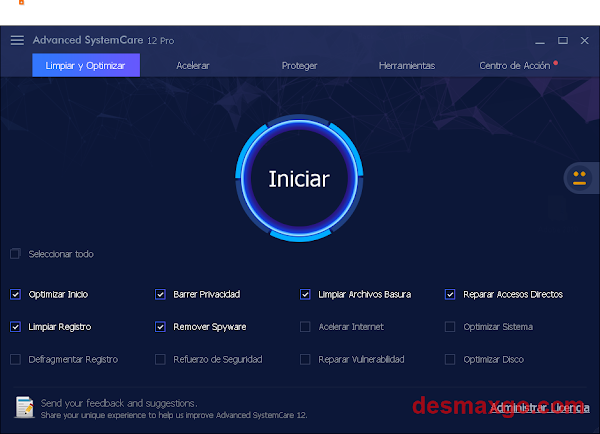Open Centro de Acción tab

tap(515, 66)
